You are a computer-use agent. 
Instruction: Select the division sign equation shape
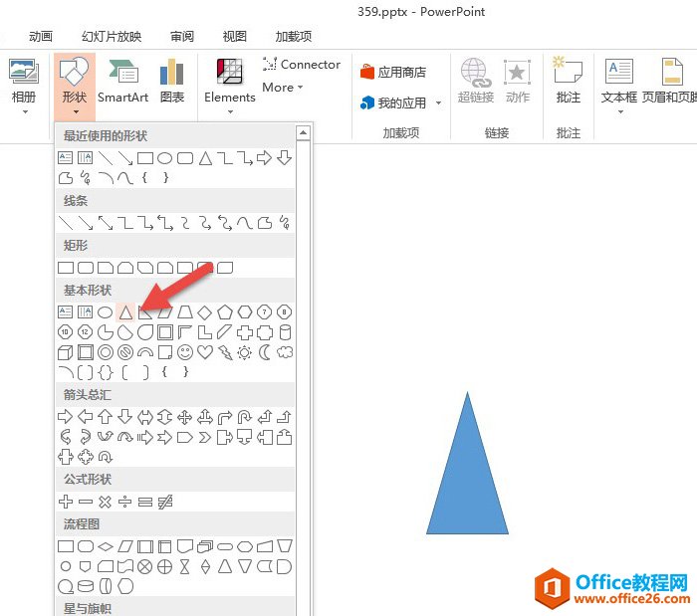click(x=124, y=502)
